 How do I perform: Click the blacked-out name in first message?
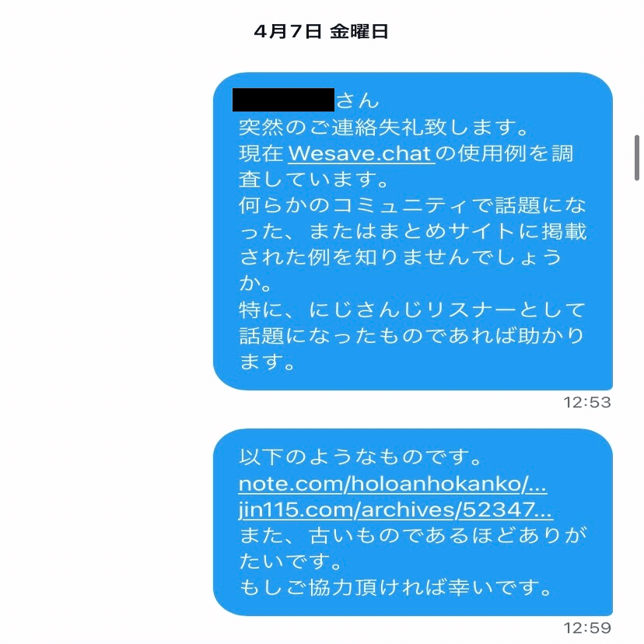[x=283, y=100]
